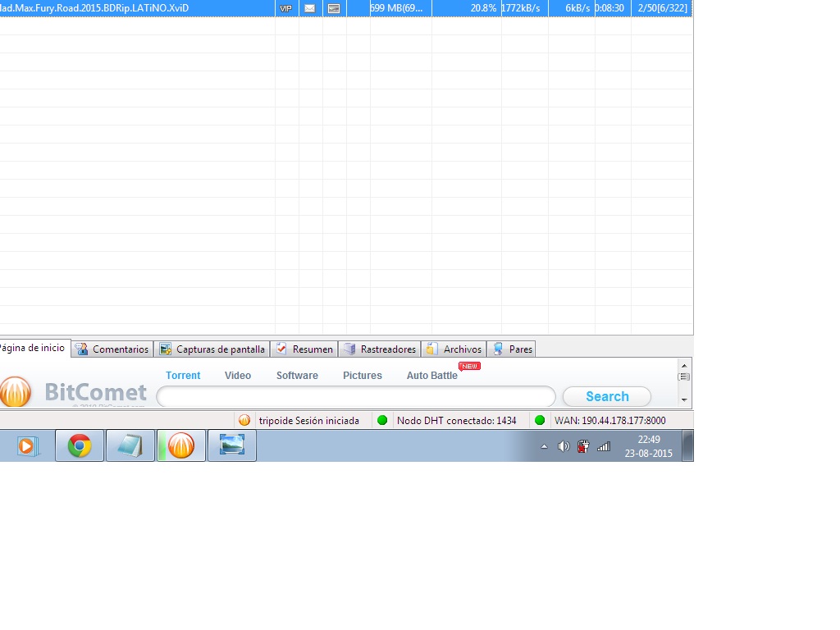Viewport: 840px width, 630px height.
Task: Open the notepad app in taskbar
Action: [x=130, y=445]
